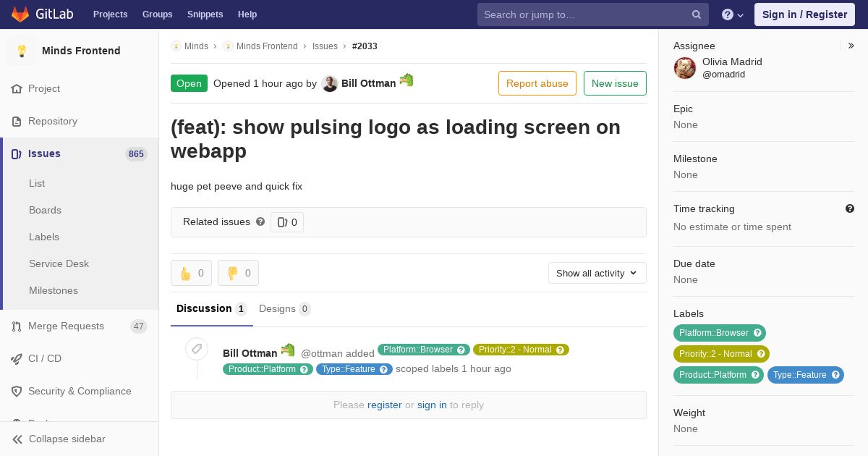Open Labels in the sidebar
This screenshot has height=456, width=868.
click(44, 237)
